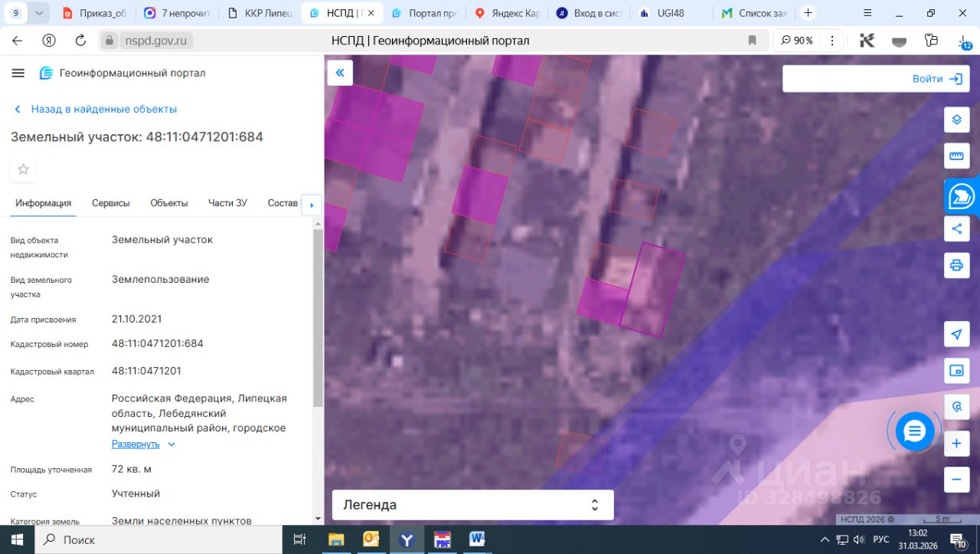Zoom out on the map with minus

(x=956, y=480)
